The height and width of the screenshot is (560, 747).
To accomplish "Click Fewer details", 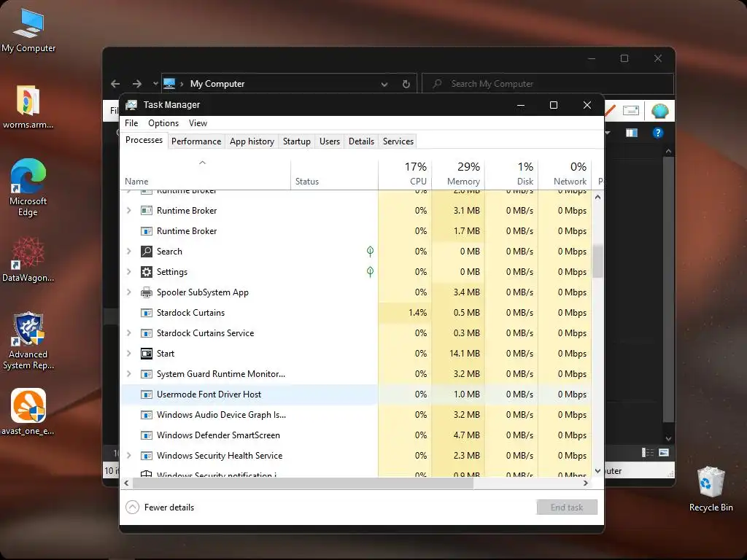I will (x=160, y=507).
